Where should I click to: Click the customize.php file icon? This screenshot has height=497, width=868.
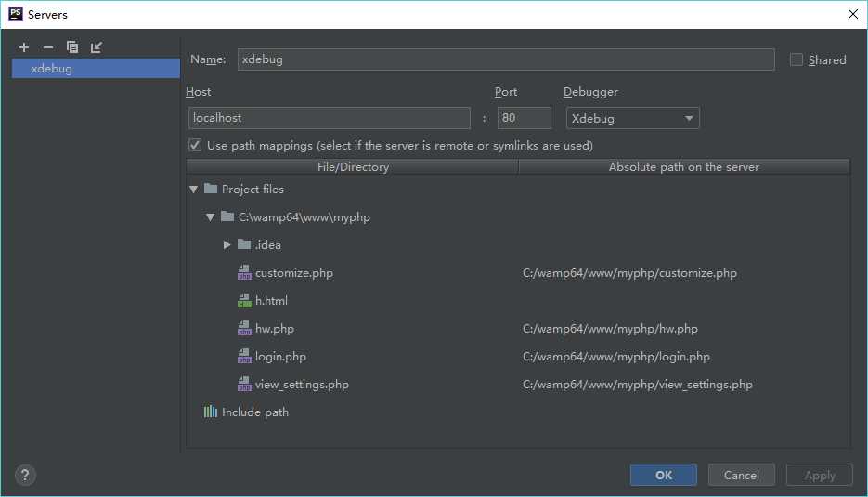click(244, 272)
